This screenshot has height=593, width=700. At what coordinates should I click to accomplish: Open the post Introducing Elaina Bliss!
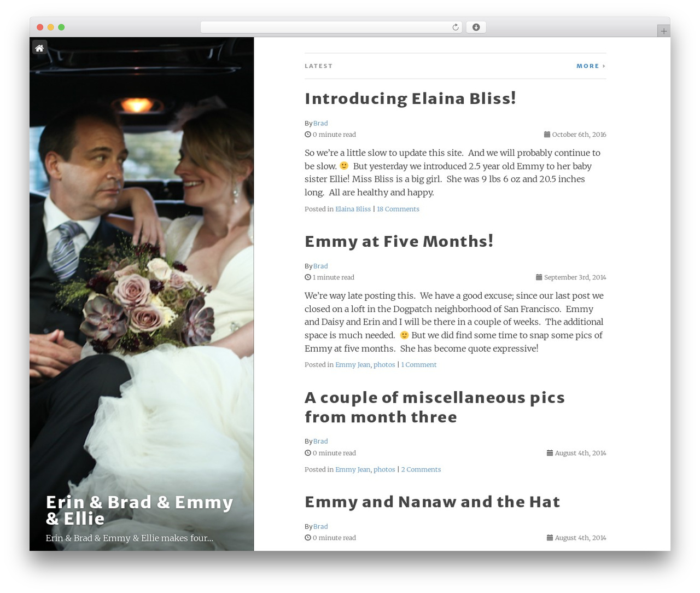click(x=410, y=98)
